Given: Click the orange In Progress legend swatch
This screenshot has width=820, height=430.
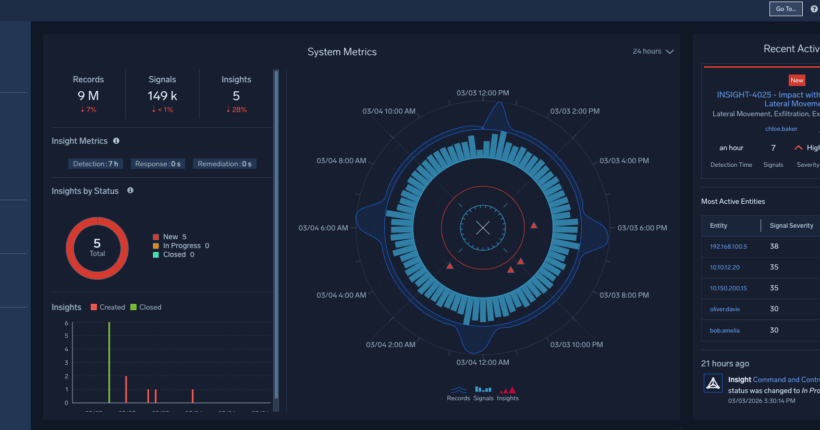Looking at the screenshot, I should pos(156,246).
